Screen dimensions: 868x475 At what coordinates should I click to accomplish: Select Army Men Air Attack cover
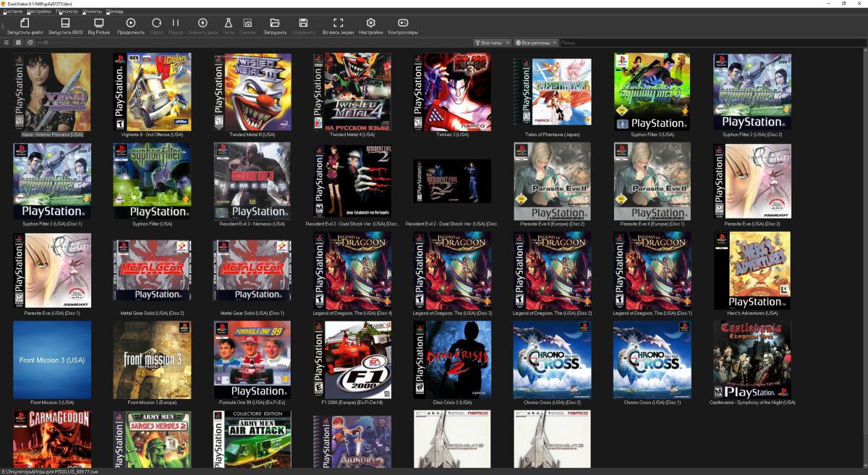pos(252,440)
